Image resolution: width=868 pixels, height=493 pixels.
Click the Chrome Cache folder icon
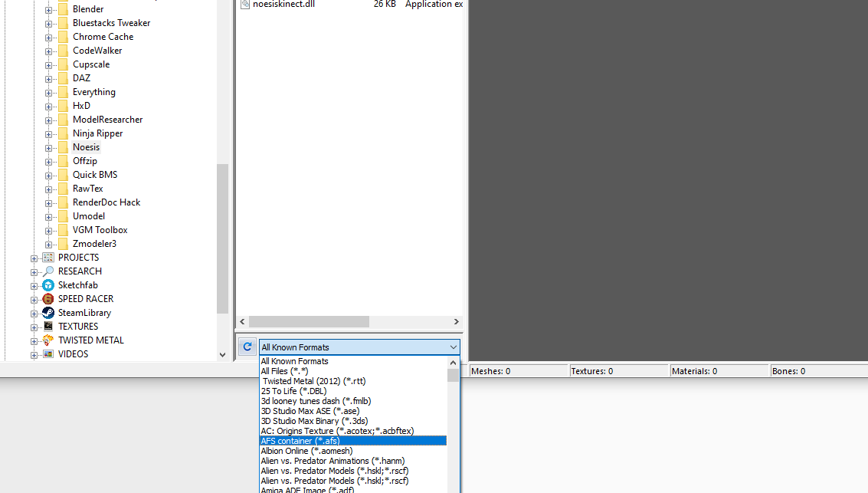tap(63, 37)
